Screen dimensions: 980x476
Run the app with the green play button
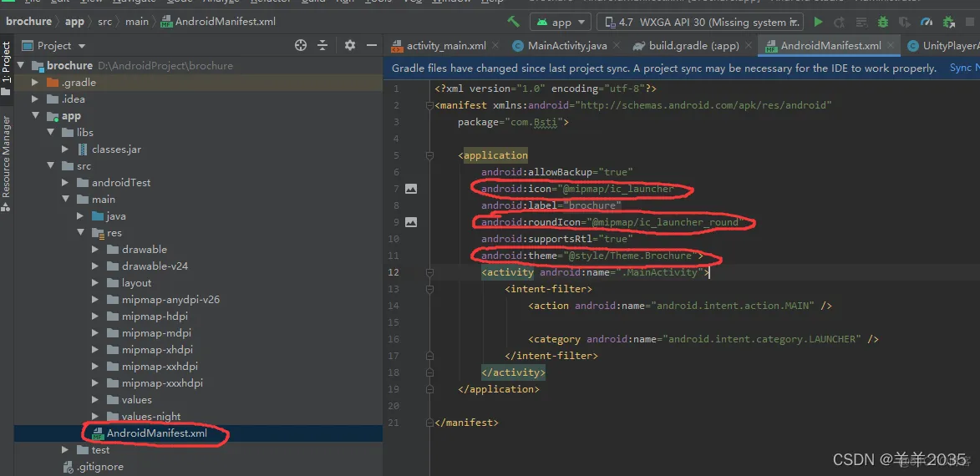(x=818, y=22)
